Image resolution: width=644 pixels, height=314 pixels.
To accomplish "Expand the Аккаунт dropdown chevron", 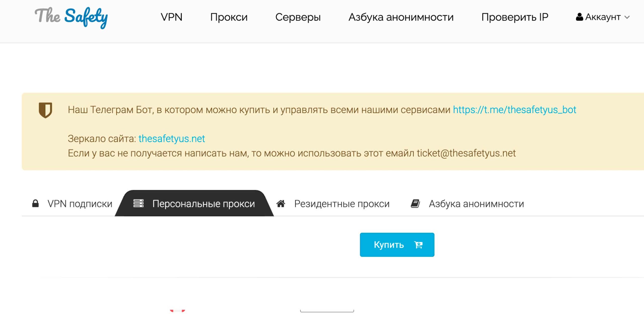I will click(x=627, y=17).
